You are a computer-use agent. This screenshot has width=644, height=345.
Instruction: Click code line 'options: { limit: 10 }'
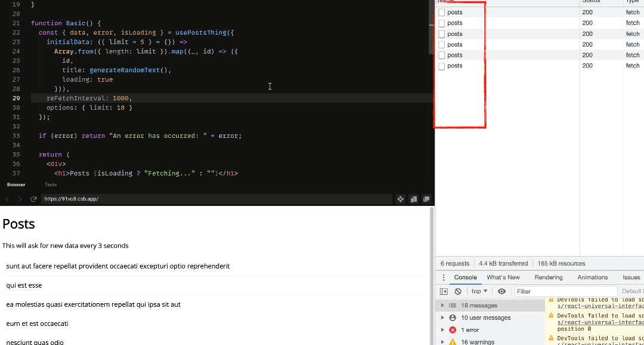point(89,107)
